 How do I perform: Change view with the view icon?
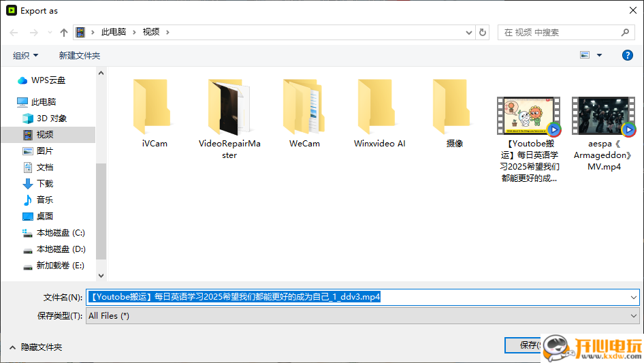point(585,55)
